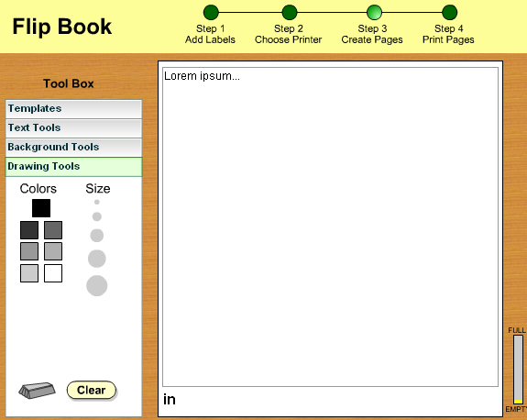
Task: Click the Step 1 Add Labels text
Action: click(x=211, y=34)
